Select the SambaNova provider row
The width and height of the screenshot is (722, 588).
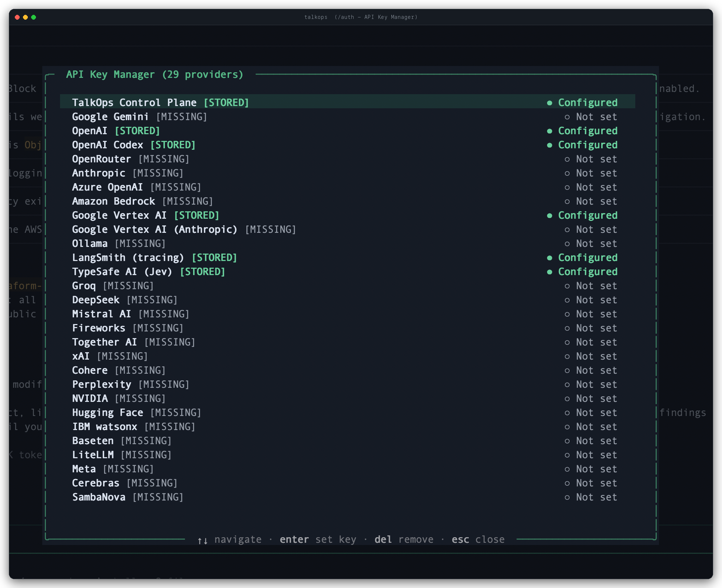click(x=347, y=497)
